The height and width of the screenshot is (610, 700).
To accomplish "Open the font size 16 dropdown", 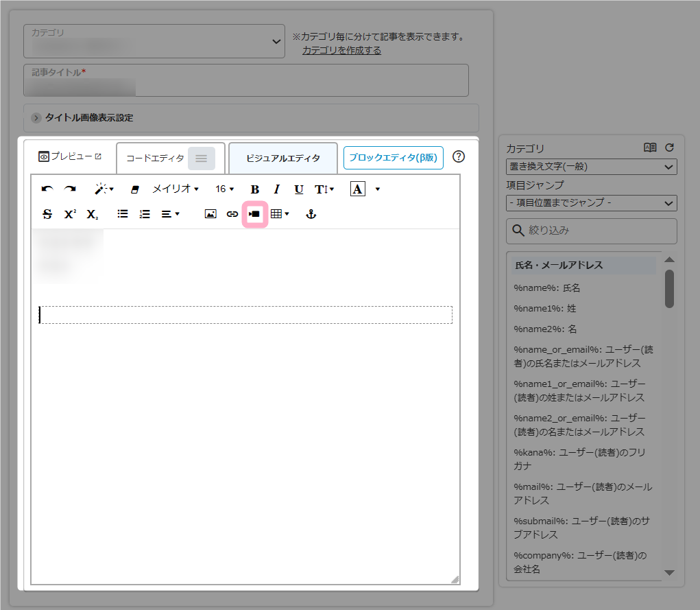I will pyautogui.click(x=224, y=189).
